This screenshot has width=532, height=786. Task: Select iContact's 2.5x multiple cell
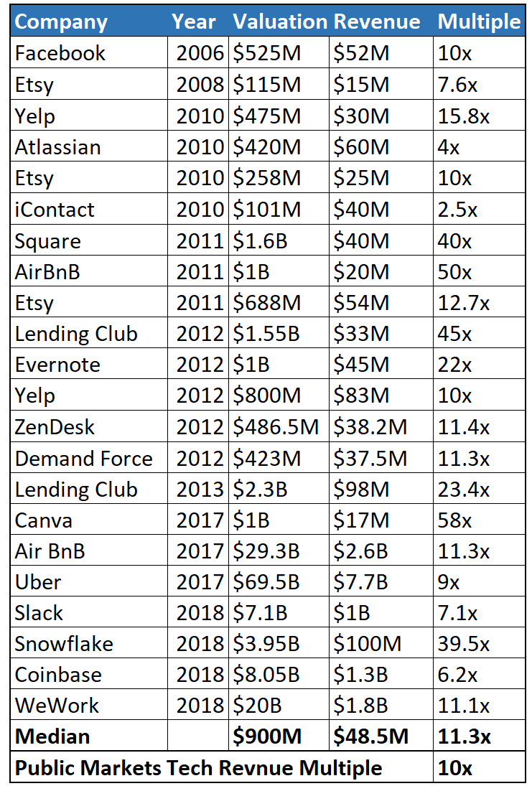459,209
